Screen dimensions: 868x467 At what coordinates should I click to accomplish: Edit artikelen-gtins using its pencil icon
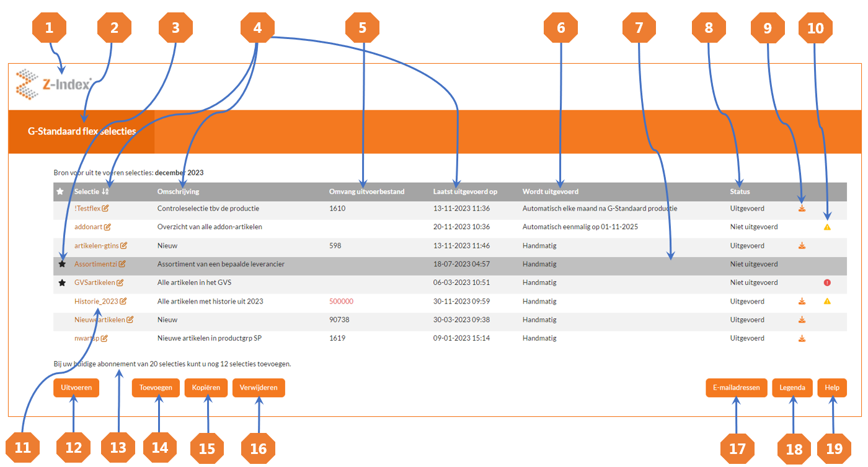click(x=123, y=246)
